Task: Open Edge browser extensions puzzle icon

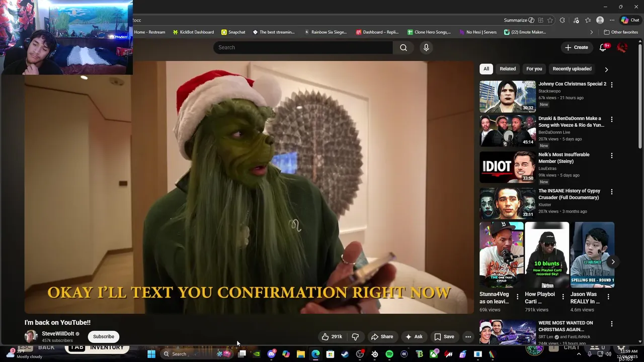Action: [562, 20]
